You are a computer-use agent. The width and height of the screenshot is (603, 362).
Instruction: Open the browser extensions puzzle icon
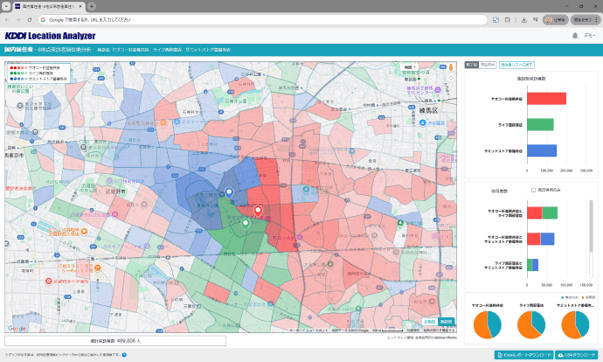click(x=508, y=20)
